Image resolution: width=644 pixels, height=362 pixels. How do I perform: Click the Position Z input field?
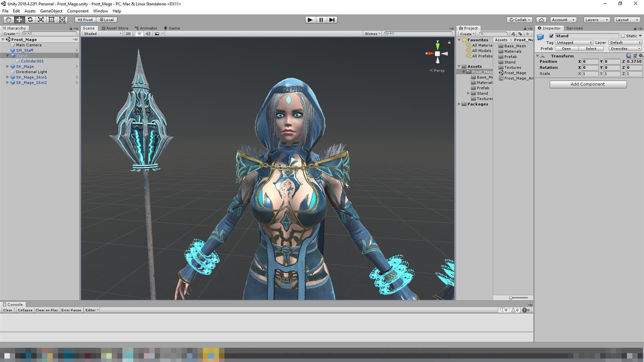(633, 61)
